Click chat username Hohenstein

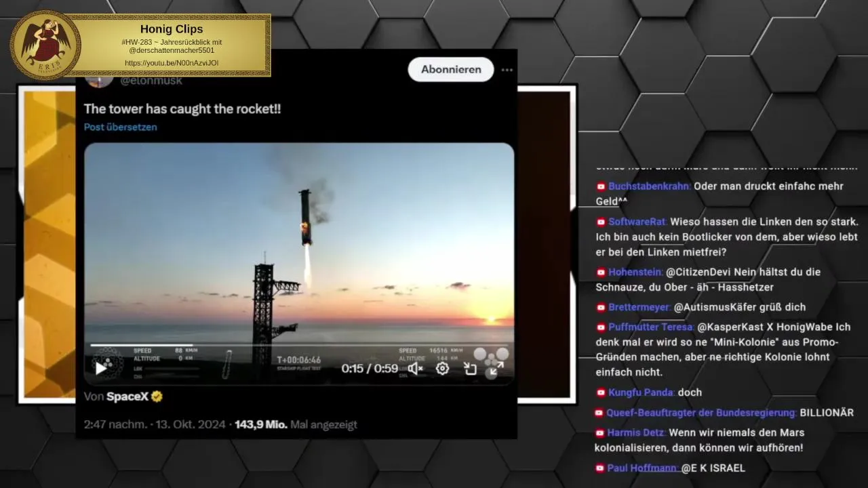[635, 272]
